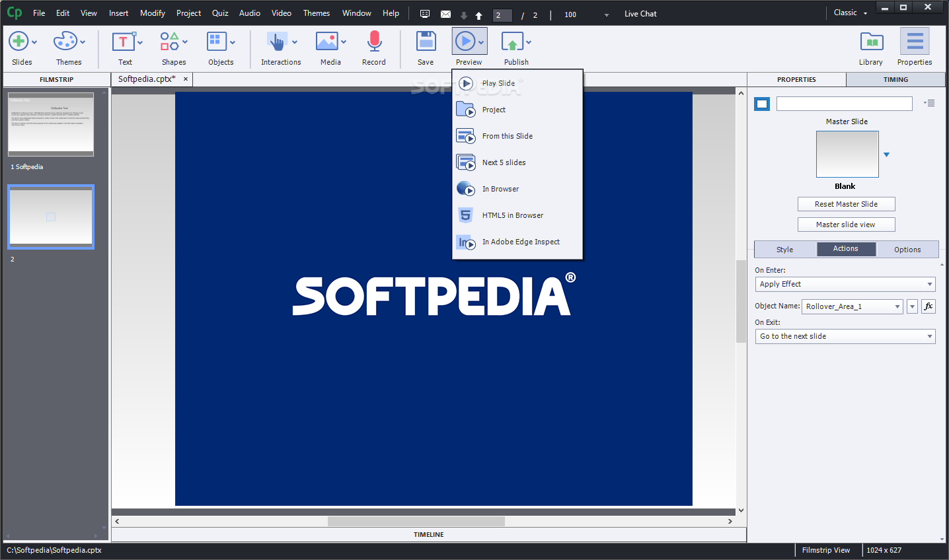Save the project with Save icon
Image resolution: width=949 pixels, height=560 pixels.
(426, 42)
